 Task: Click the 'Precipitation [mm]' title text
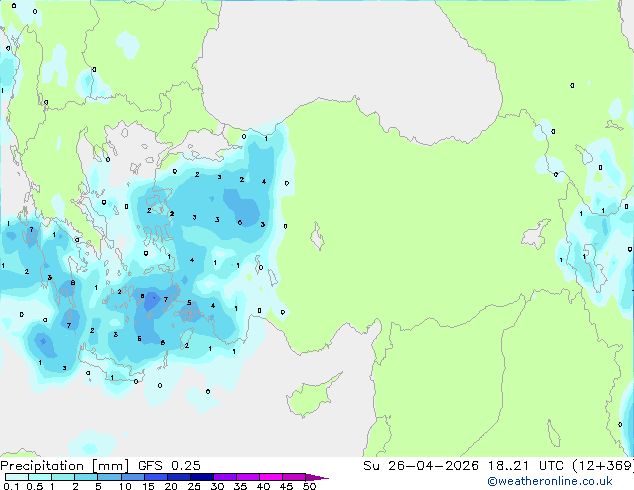[65, 466]
